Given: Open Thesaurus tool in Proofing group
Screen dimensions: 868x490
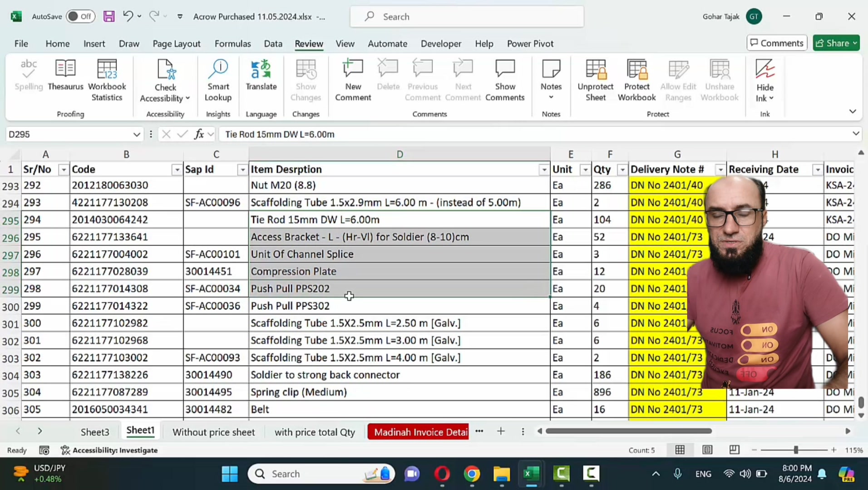Looking at the screenshot, I should (65, 75).
